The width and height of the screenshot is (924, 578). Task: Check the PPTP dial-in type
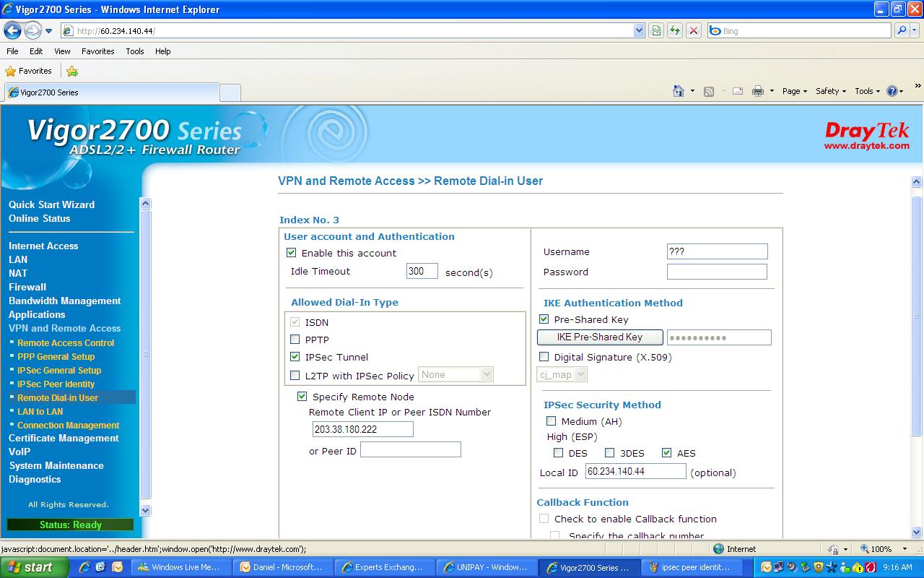coord(295,339)
